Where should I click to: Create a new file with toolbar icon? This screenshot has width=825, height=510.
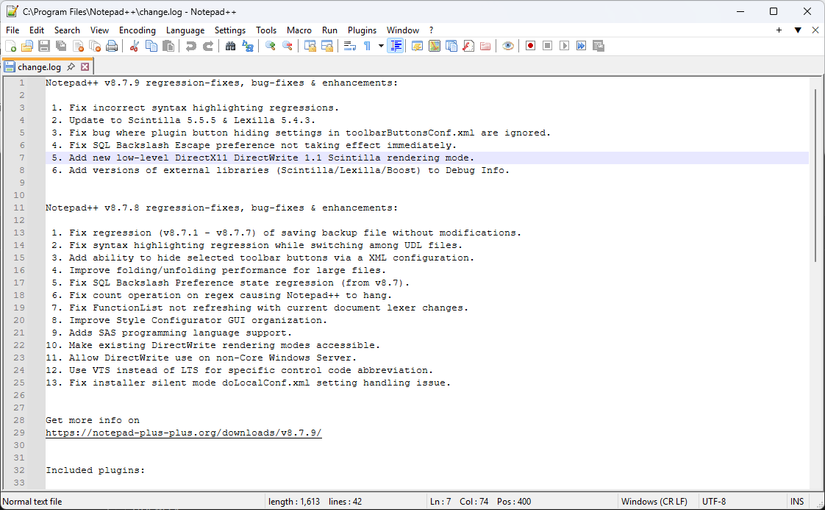pos(11,46)
